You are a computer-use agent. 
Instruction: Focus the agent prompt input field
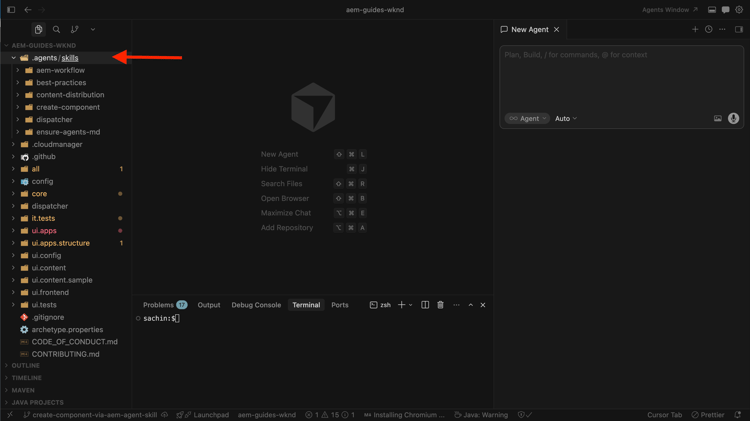pos(621,77)
